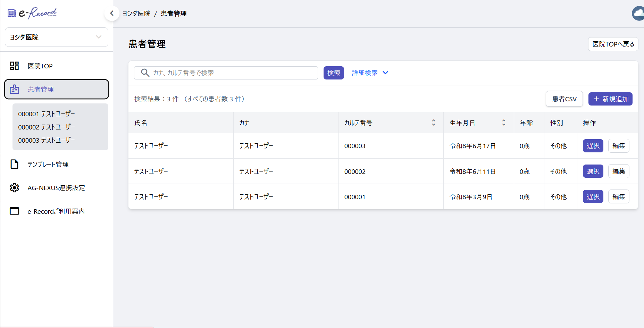Click the カナ column header
644x328 pixels.
coord(286,123)
